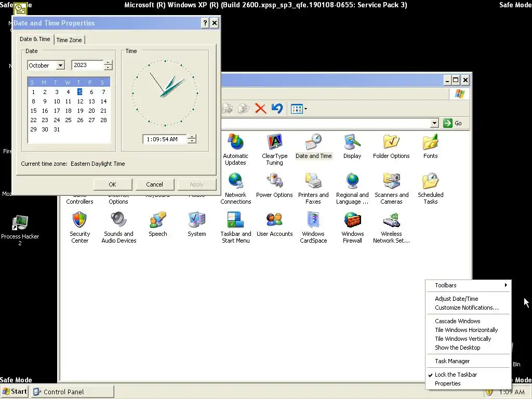The image size is (532, 399).
Task: Open Regional and Language options icon
Action: click(x=352, y=188)
